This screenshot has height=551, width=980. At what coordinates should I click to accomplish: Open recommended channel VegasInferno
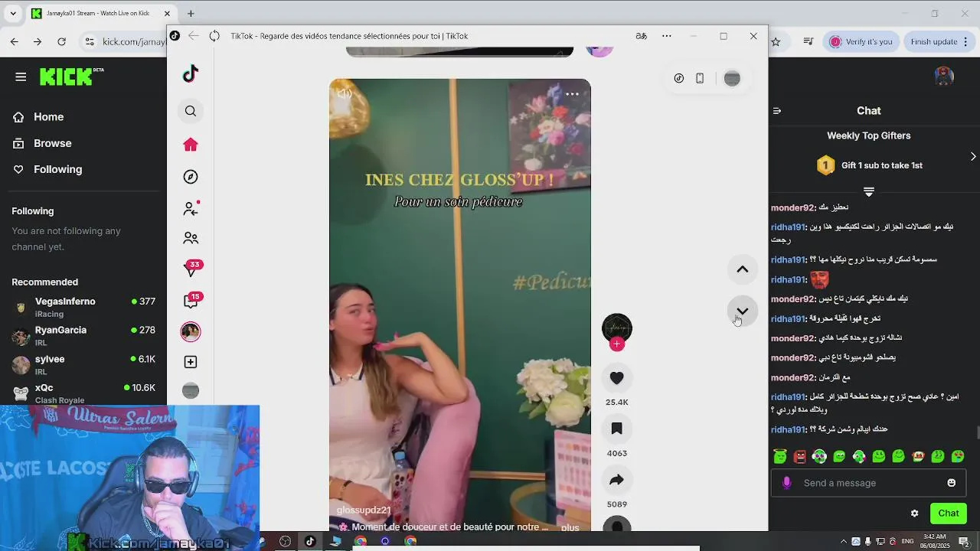(84, 307)
